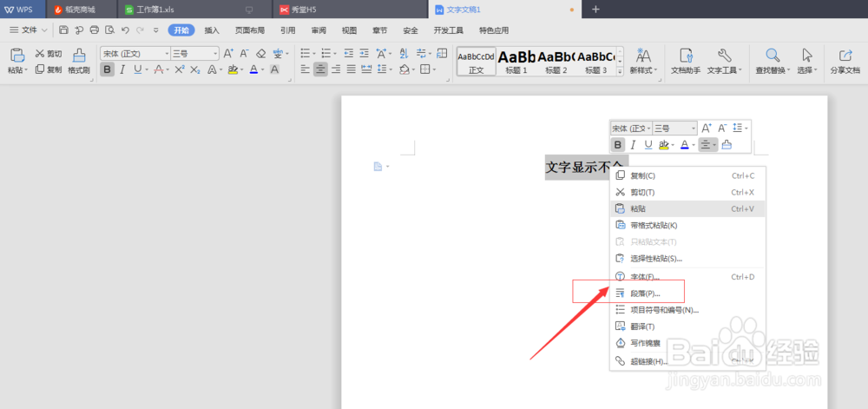Image resolution: width=868 pixels, height=409 pixels.
Task: Click the Share Document (分享文档) icon
Action: (x=845, y=62)
